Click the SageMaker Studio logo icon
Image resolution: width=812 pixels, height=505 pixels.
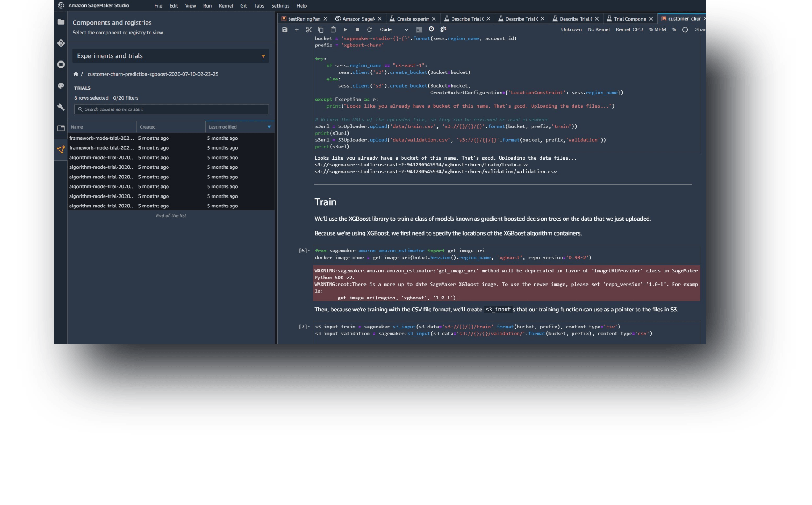point(61,5)
